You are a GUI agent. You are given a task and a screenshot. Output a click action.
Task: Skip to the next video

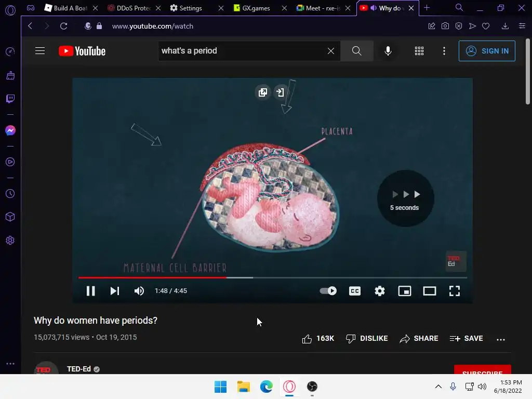[115, 291]
